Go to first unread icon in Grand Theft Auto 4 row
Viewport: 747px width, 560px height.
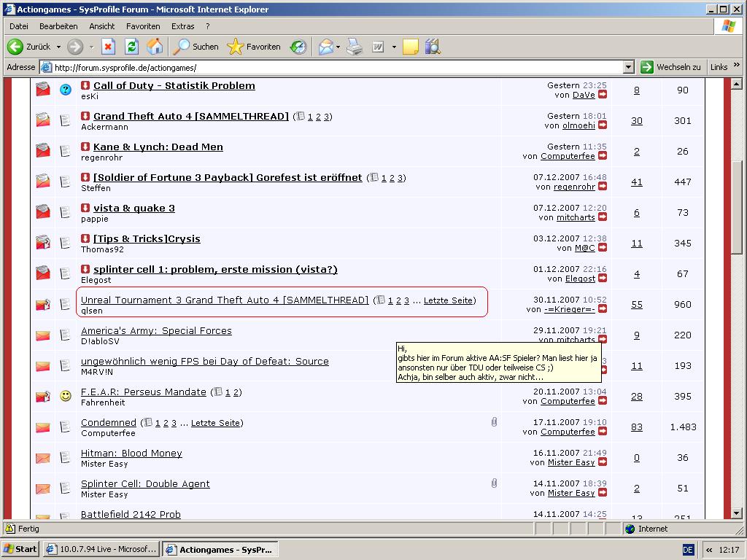(x=85, y=116)
